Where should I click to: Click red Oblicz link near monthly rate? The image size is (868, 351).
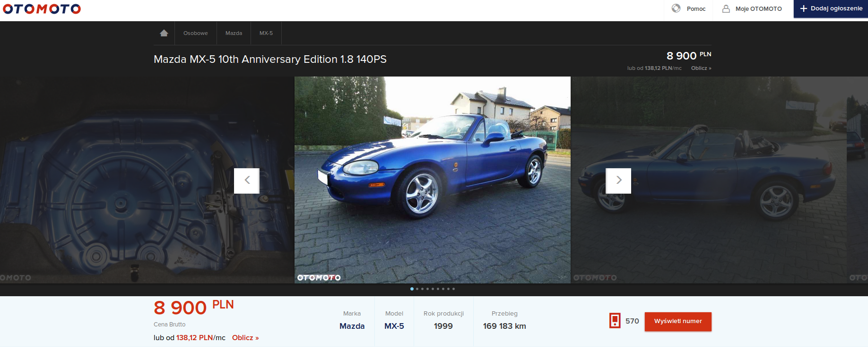coord(245,338)
